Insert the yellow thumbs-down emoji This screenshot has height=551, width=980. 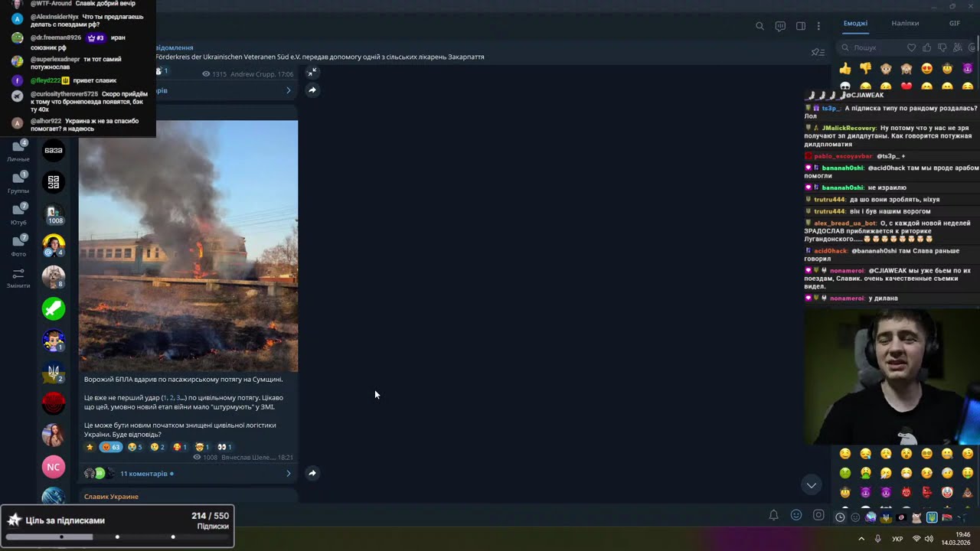(x=865, y=69)
